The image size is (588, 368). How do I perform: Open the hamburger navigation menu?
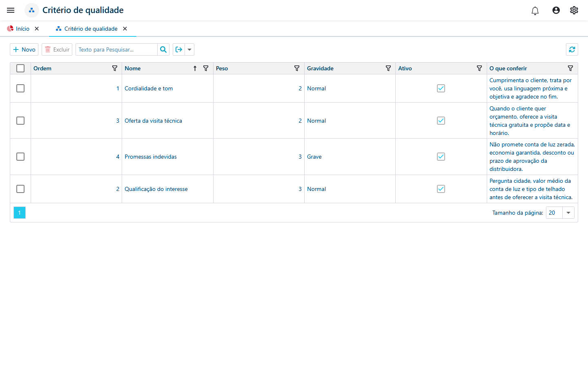(x=11, y=10)
